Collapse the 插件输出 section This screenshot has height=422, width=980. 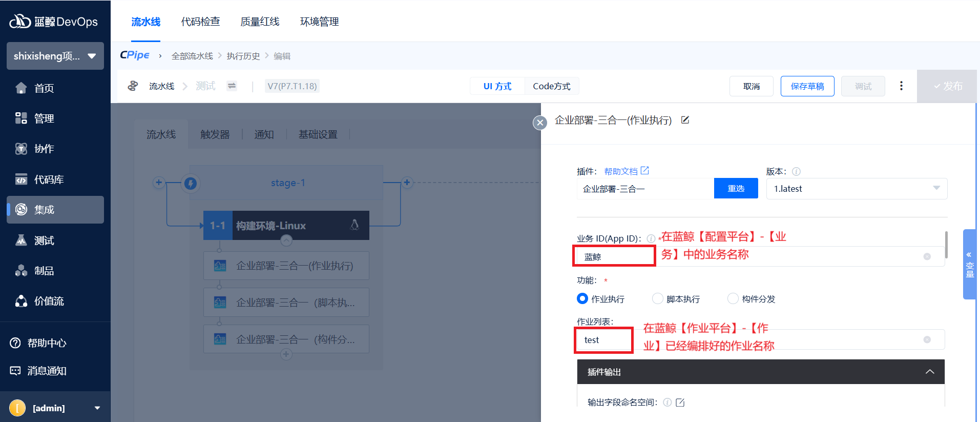click(x=929, y=372)
